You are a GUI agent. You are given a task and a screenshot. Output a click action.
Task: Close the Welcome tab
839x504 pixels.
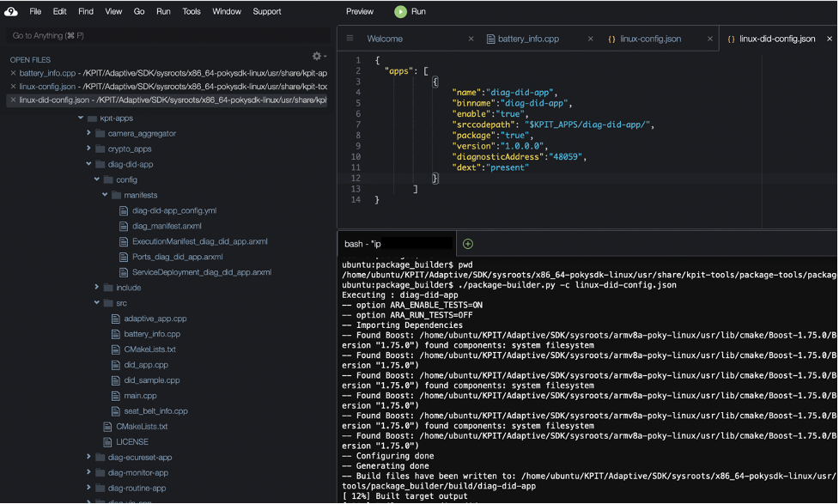[x=471, y=39]
